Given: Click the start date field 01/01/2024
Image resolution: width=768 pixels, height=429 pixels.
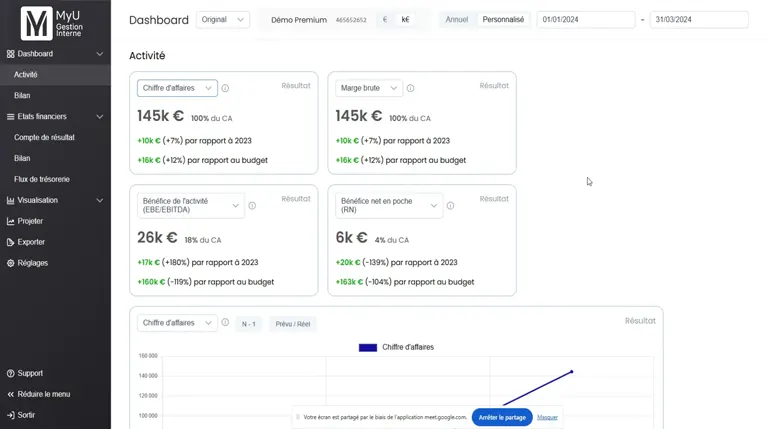Looking at the screenshot, I should [585, 20].
